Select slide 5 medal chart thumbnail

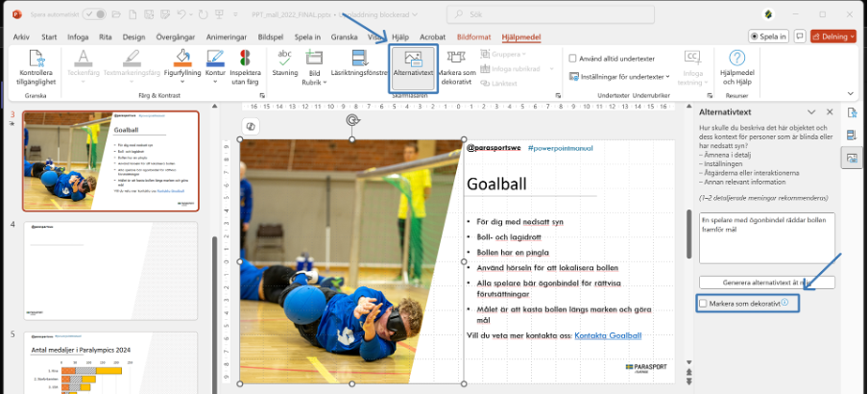pyautogui.click(x=110, y=362)
